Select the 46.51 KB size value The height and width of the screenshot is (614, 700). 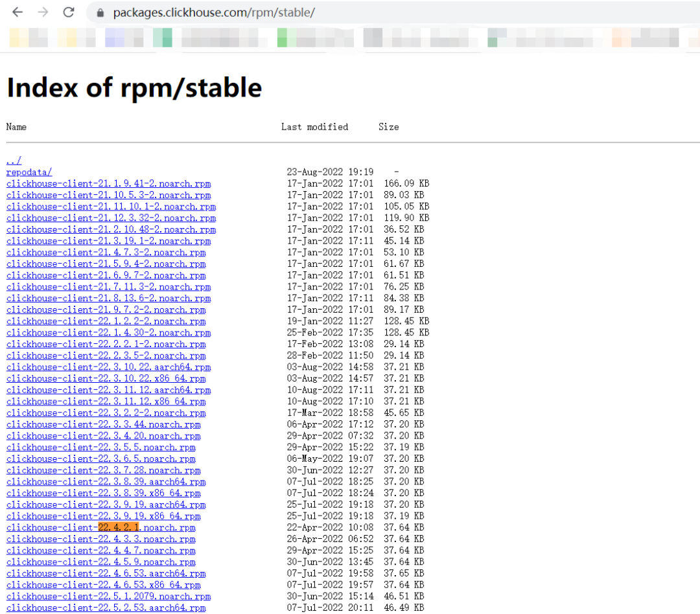[404, 597]
